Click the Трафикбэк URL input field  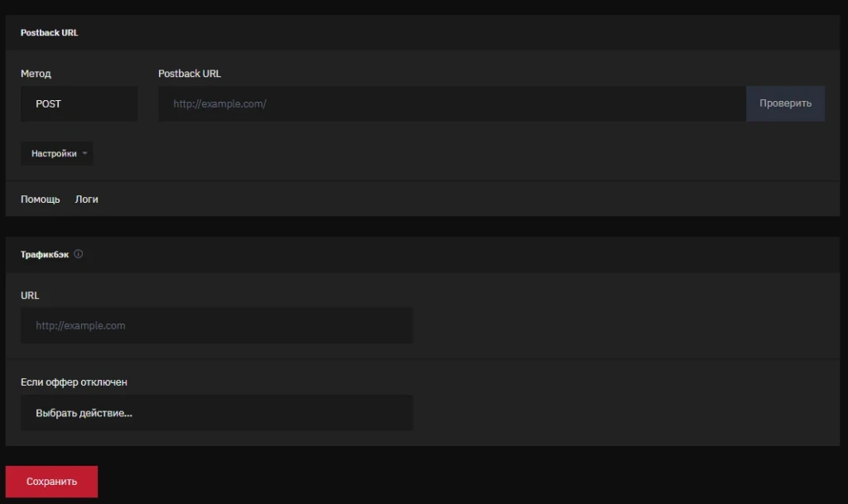tap(217, 326)
